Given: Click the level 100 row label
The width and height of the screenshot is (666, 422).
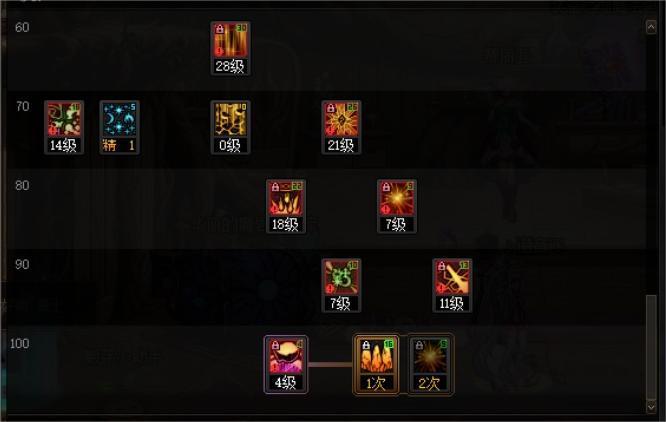Looking at the screenshot, I should click(20, 343).
